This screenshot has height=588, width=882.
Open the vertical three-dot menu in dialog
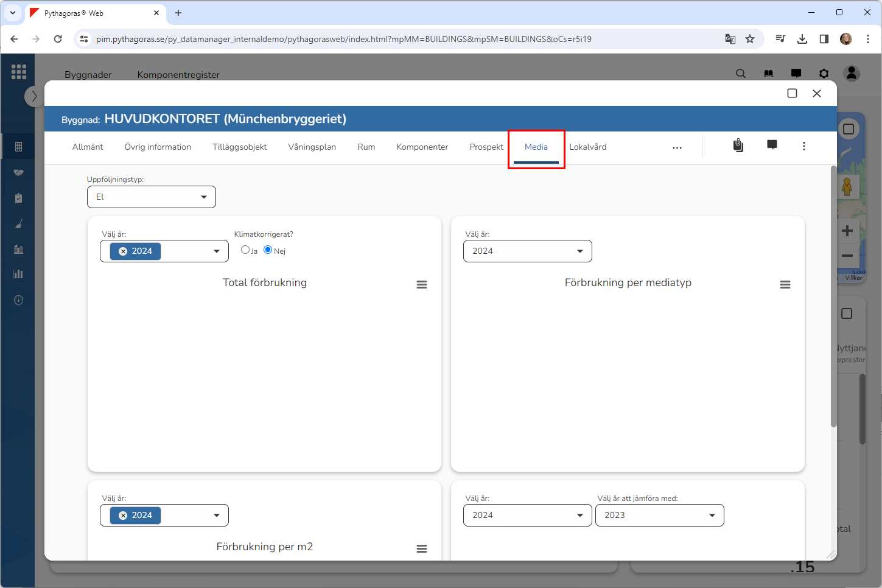[803, 146]
